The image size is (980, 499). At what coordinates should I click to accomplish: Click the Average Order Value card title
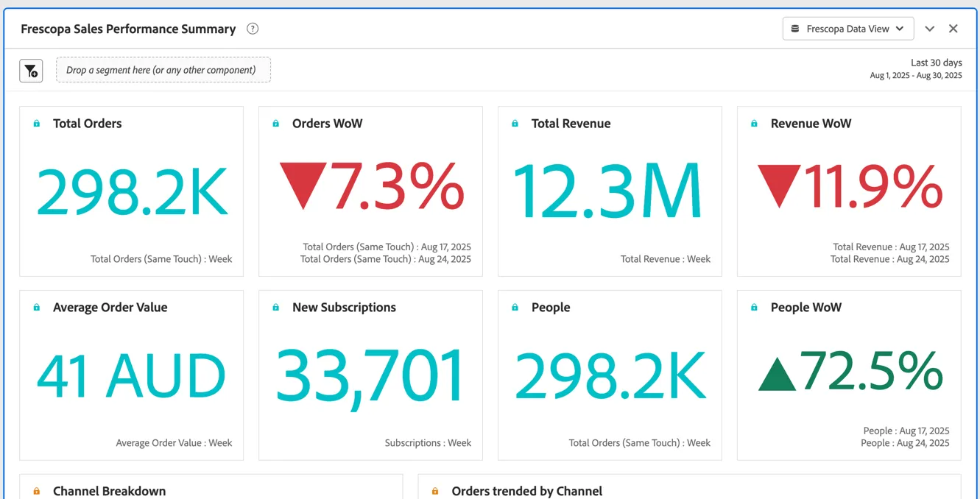coord(110,308)
